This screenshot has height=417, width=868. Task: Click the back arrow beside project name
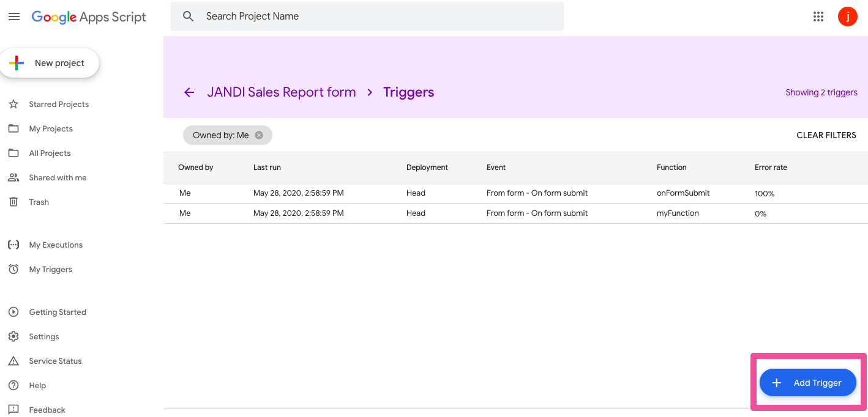pyautogui.click(x=189, y=92)
